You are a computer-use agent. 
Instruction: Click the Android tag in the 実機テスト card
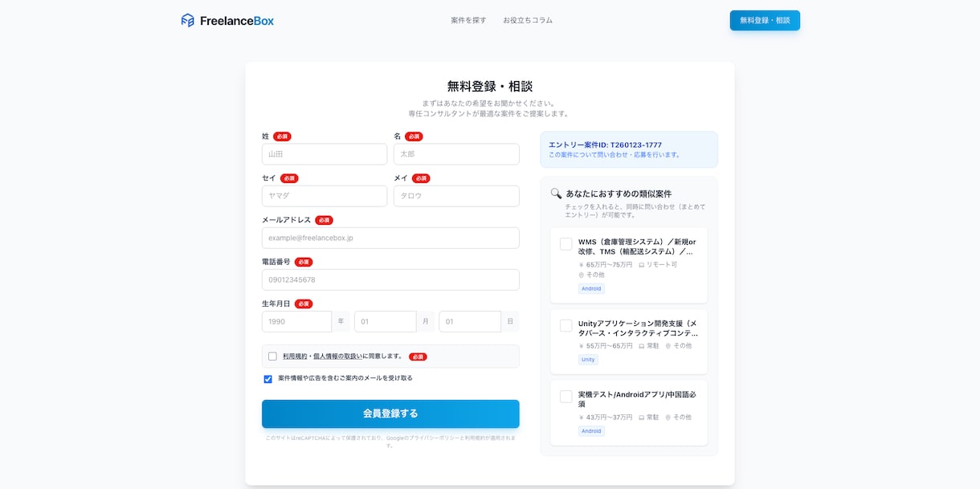591,431
